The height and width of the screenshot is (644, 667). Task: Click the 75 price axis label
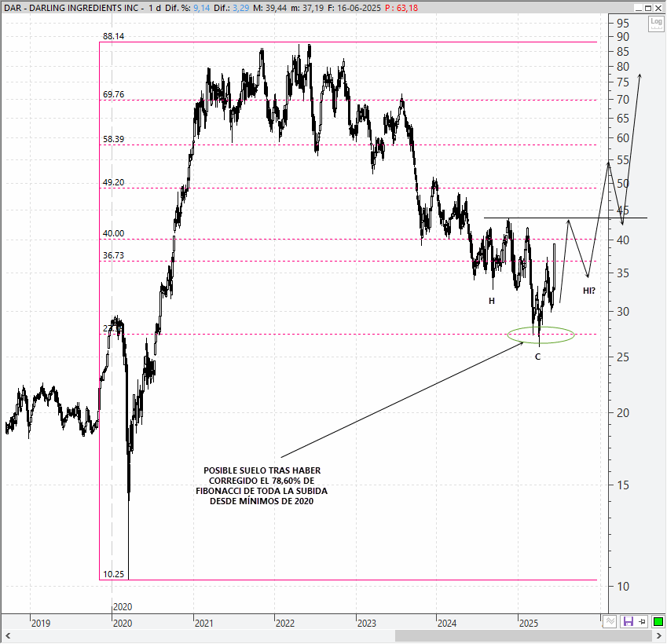[x=623, y=82]
